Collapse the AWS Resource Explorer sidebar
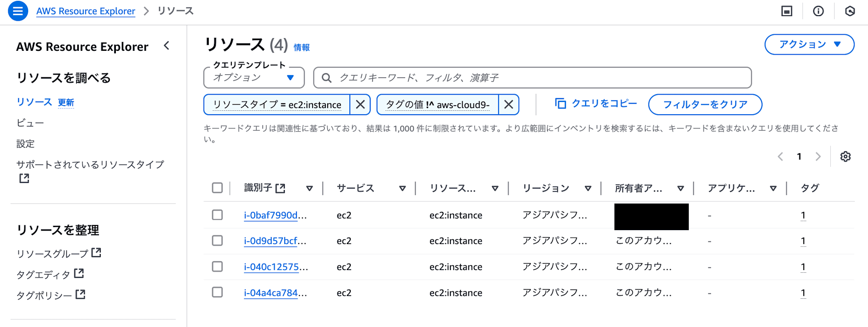Viewport: 868px width, 327px height. coord(167,46)
